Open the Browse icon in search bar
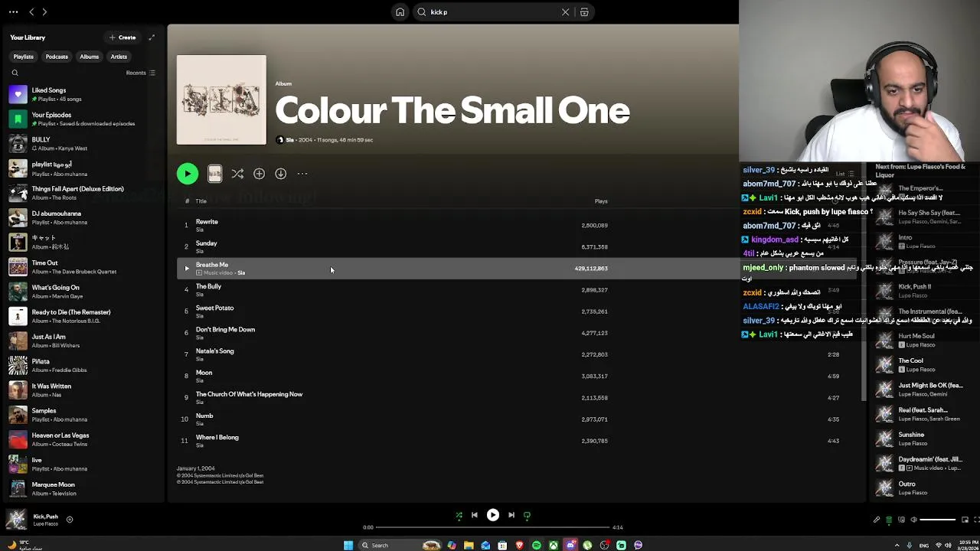The width and height of the screenshot is (980, 551). point(584,12)
